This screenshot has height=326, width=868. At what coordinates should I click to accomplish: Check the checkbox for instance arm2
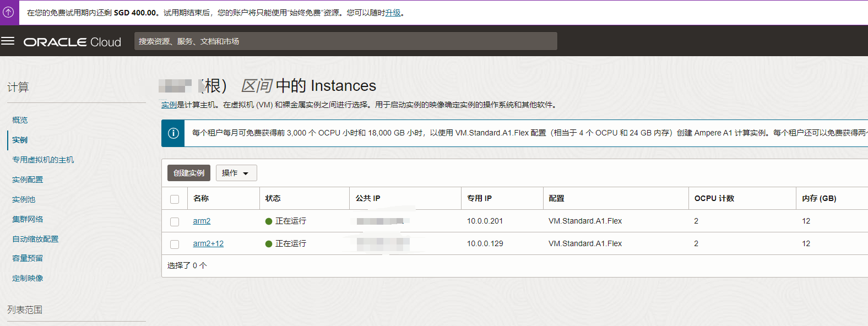175,222
